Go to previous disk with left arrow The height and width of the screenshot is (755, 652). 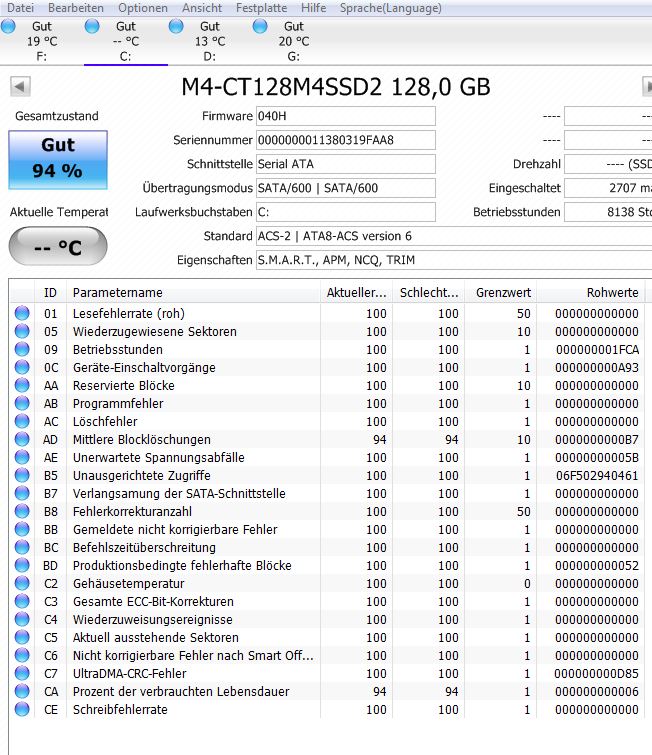click(20, 87)
